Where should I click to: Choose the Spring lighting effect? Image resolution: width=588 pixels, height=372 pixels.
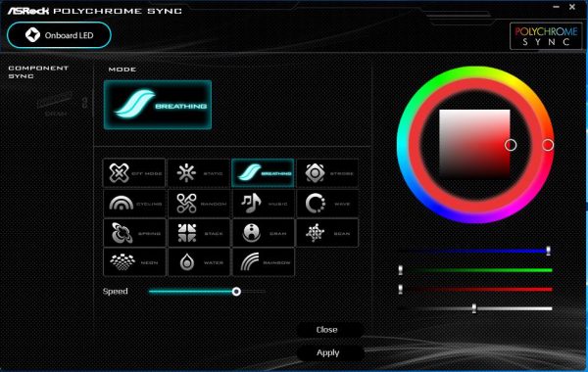click(134, 233)
